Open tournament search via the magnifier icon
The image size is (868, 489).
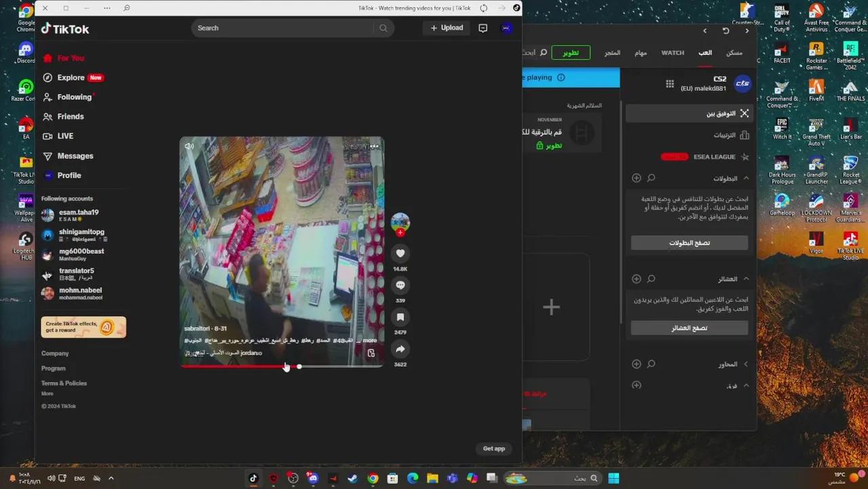[x=651, y=177]
